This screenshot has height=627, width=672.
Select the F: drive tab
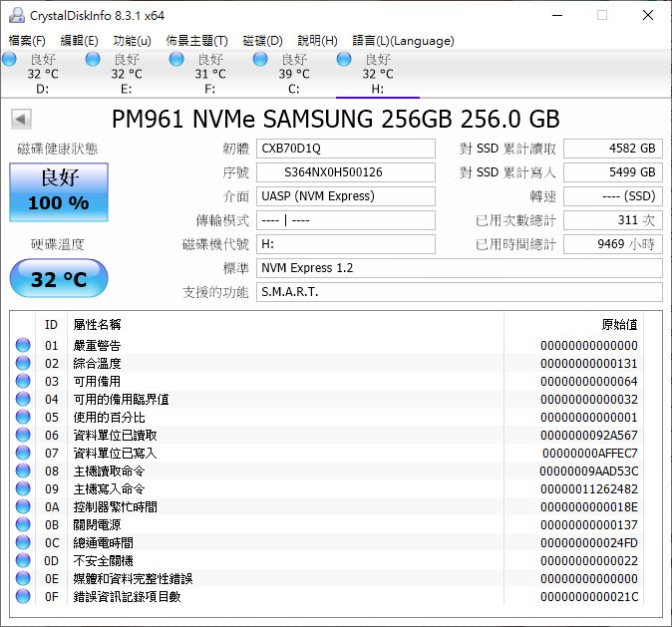(210, 74)
